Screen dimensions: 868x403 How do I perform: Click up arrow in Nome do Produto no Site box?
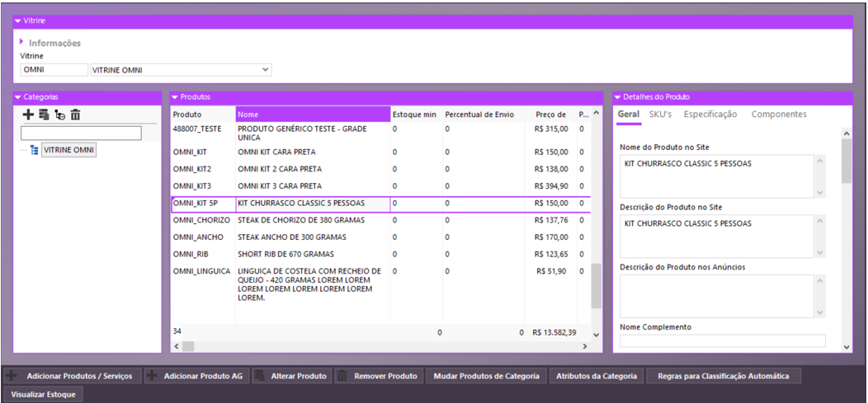tap(820, 161)
